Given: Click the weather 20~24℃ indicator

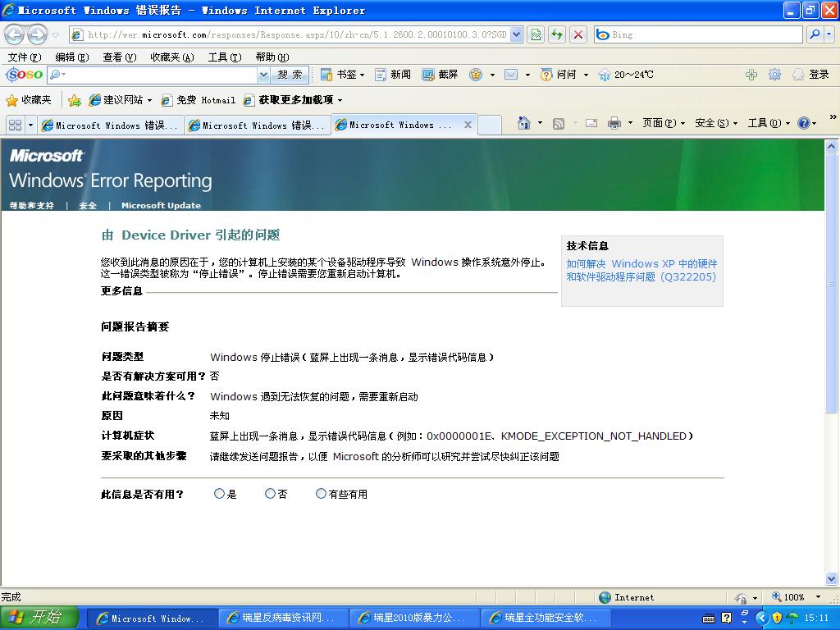Looking at the screenshot, I should (626, 75).
